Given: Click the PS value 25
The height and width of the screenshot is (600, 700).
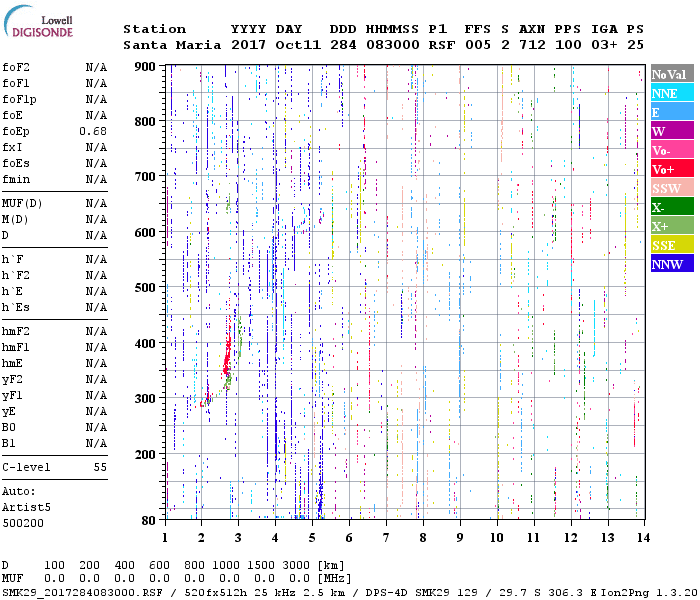Looking at the screenshot, I should coord(635,45).
